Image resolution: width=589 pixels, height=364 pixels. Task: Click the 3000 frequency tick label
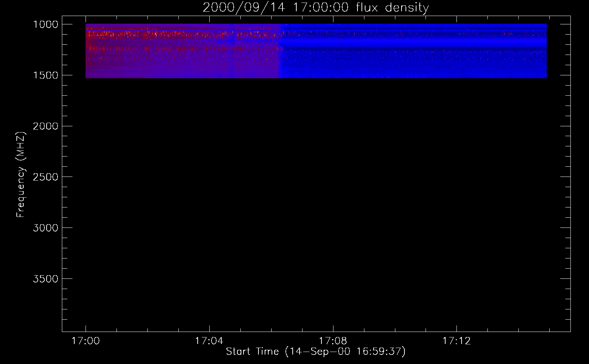[46, 228]
